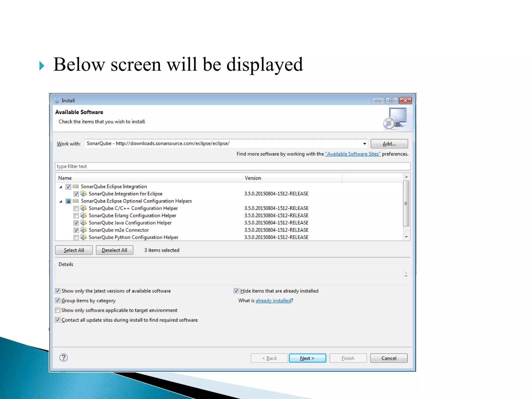The height and width of the screenshot is (399, 532).
Task: Click the help question mark icon
Action: pos(63,358)
